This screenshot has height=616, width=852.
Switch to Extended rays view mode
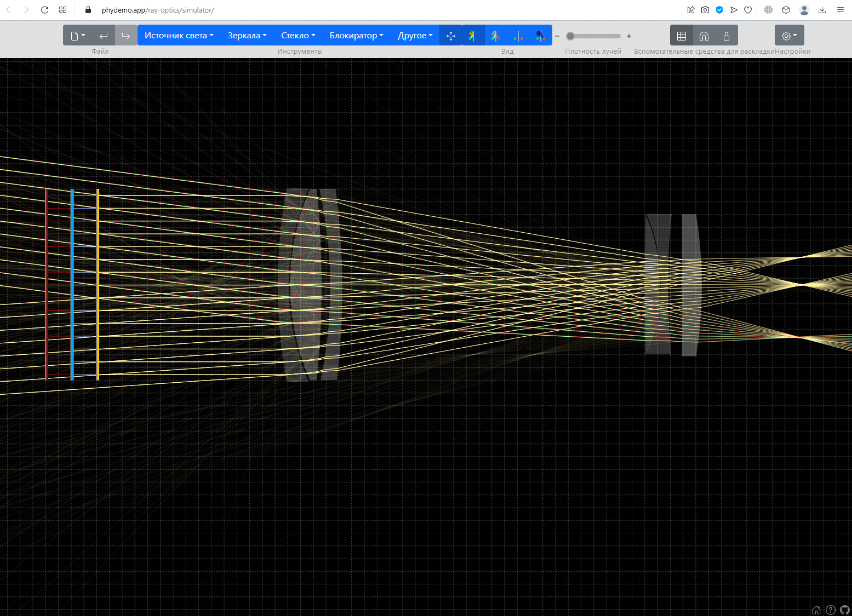tap(495, 36)
